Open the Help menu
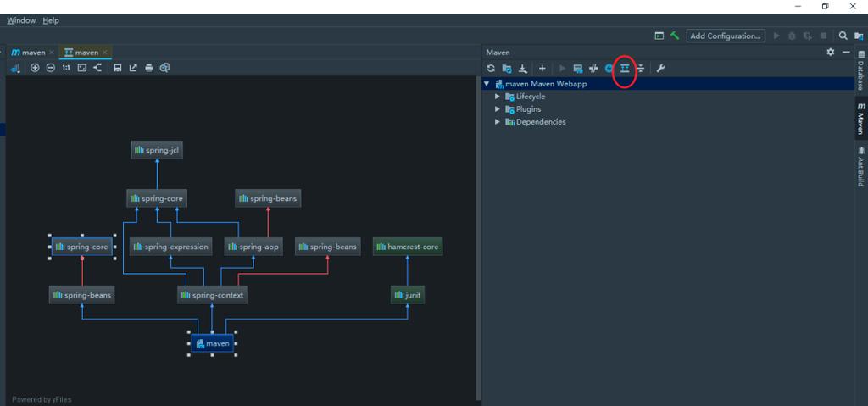Image resolution: width=868 pixels, height=406 pixels. (x=51, y=20)
